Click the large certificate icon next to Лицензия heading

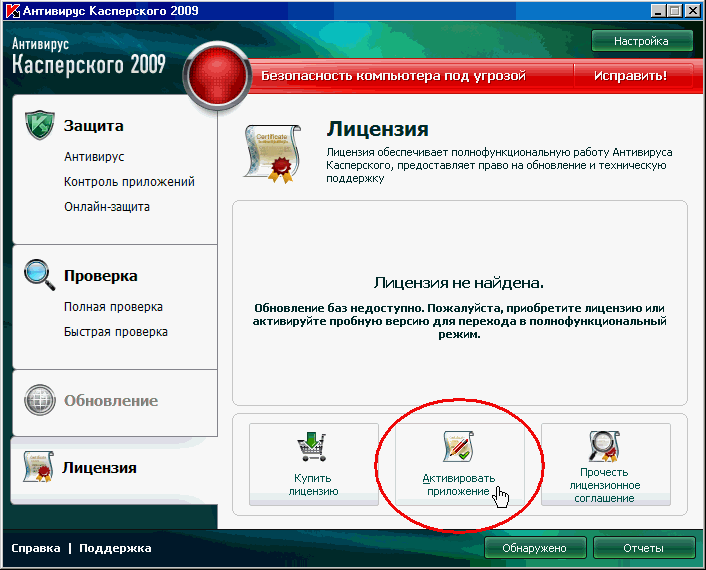coord(272,154)
